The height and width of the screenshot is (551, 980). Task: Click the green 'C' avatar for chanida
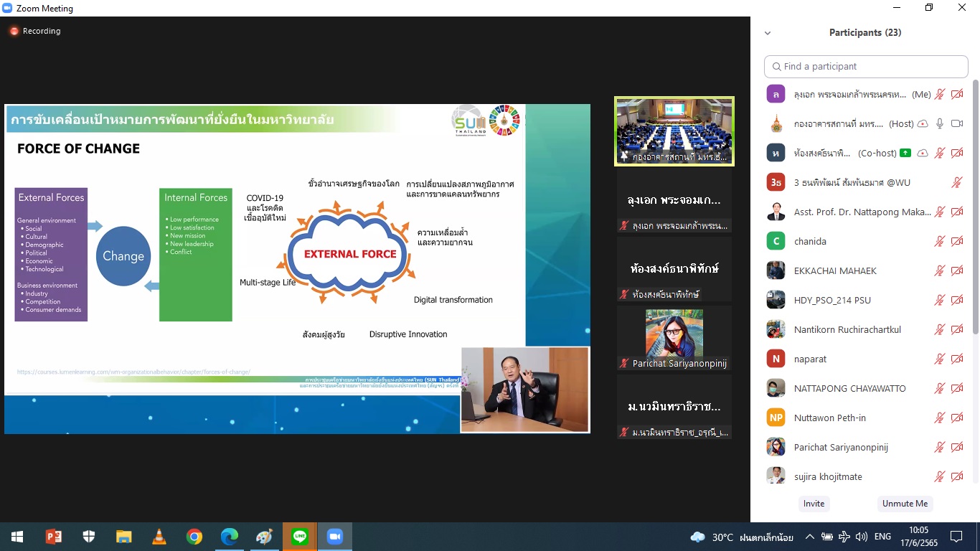click(776, 241)
